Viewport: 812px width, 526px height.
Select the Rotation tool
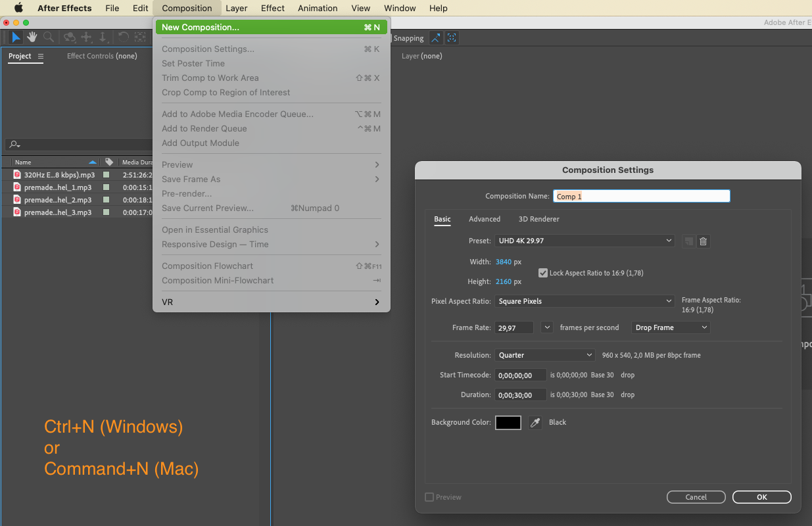pyautogui.click(x=124, y=37)
